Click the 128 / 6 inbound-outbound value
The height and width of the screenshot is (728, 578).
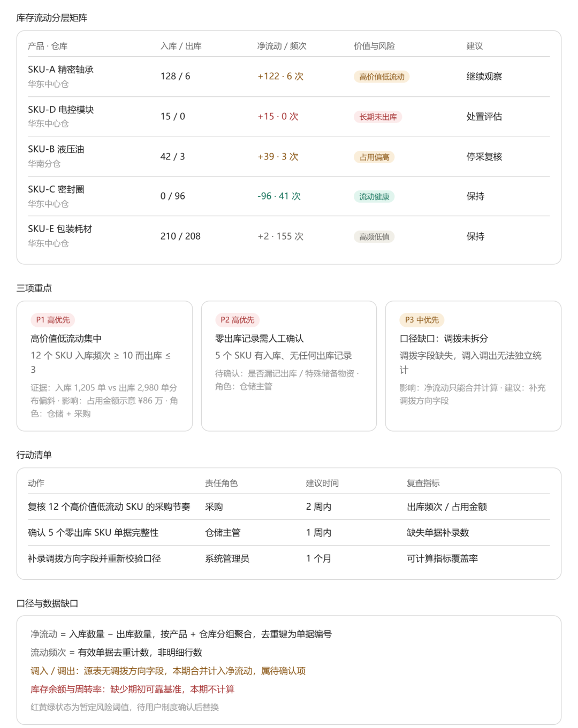[176, 76]
